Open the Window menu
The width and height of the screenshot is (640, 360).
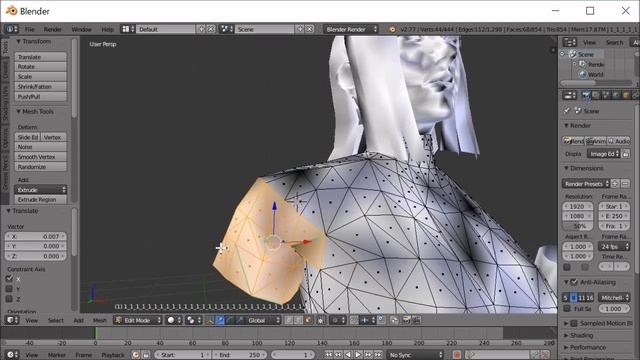81,29
